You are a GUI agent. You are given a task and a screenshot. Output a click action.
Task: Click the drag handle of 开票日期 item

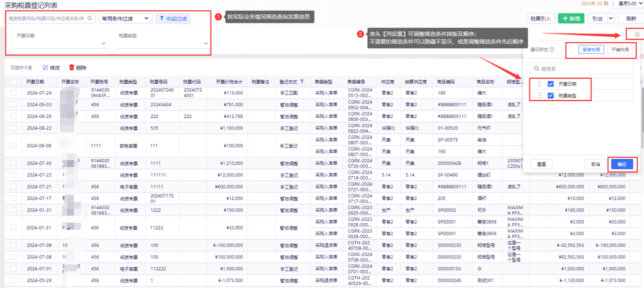tap(540, 84)
